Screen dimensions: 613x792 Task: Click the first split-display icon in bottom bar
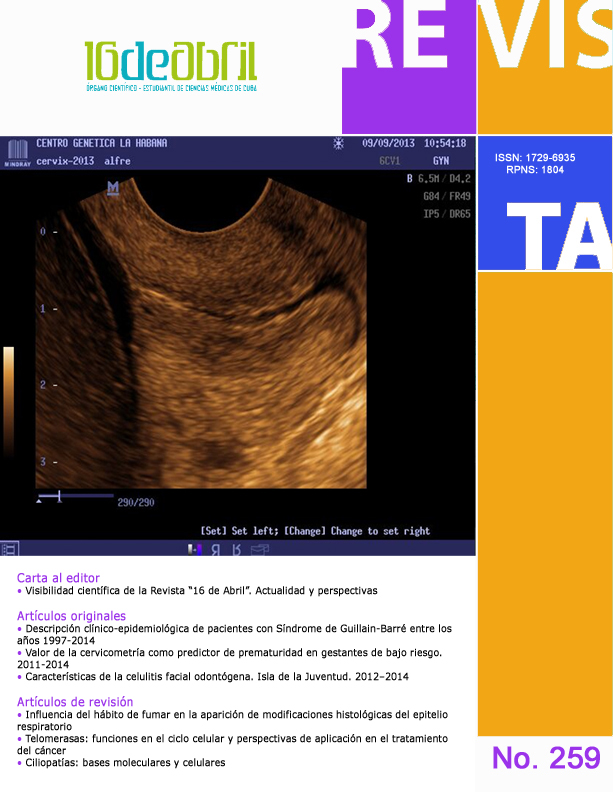pyautogui.click(x=195, y=549)
